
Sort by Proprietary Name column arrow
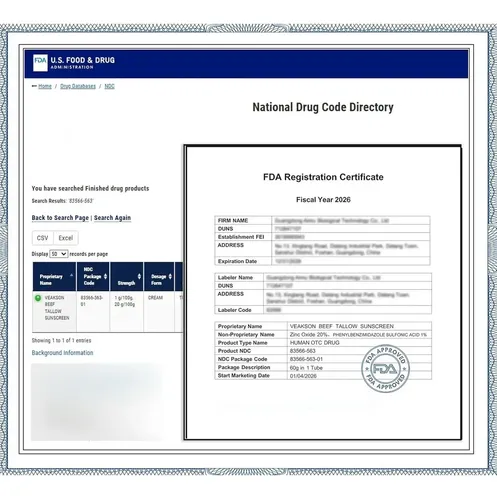point(71,275)
